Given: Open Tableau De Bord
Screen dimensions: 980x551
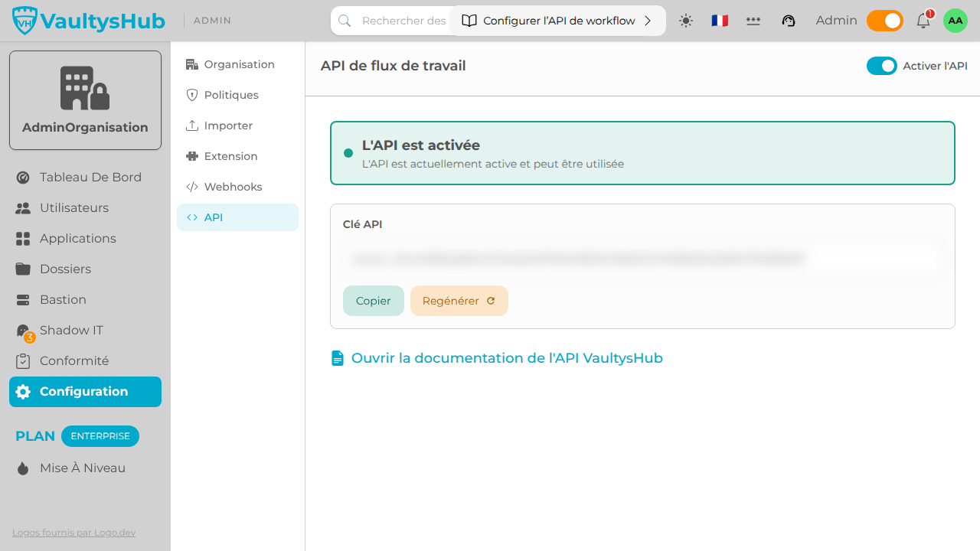Looking at the screenshot, I should pyautogui.click(x=85, y=177).
